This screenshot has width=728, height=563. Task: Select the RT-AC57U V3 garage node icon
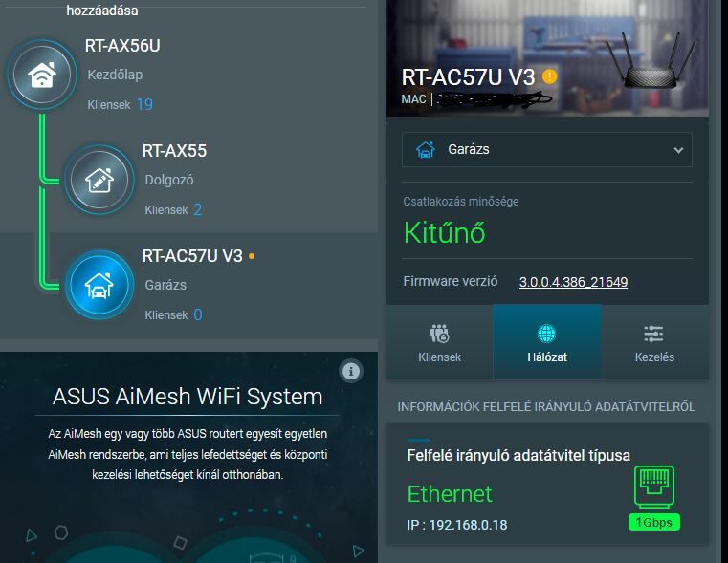[99, 285]
